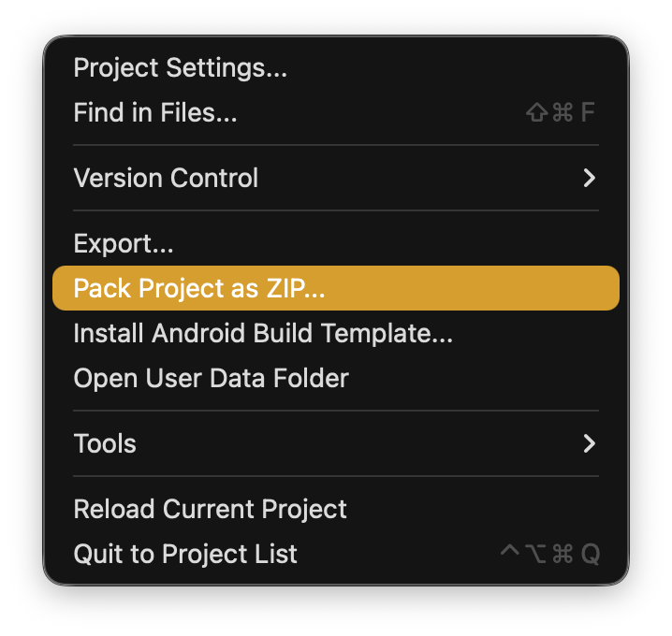The height and width of the screenshot is (636, 672).
Task: Click the Shift arrow icon beside Find in Files
Action: tap(537, 114)
